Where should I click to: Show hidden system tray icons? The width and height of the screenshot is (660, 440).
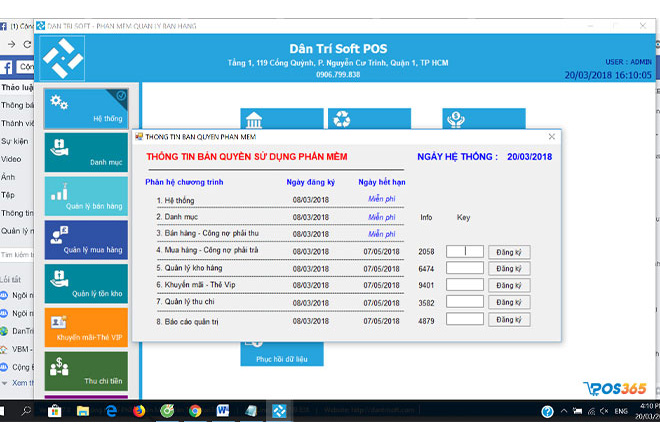pos(564,411)
